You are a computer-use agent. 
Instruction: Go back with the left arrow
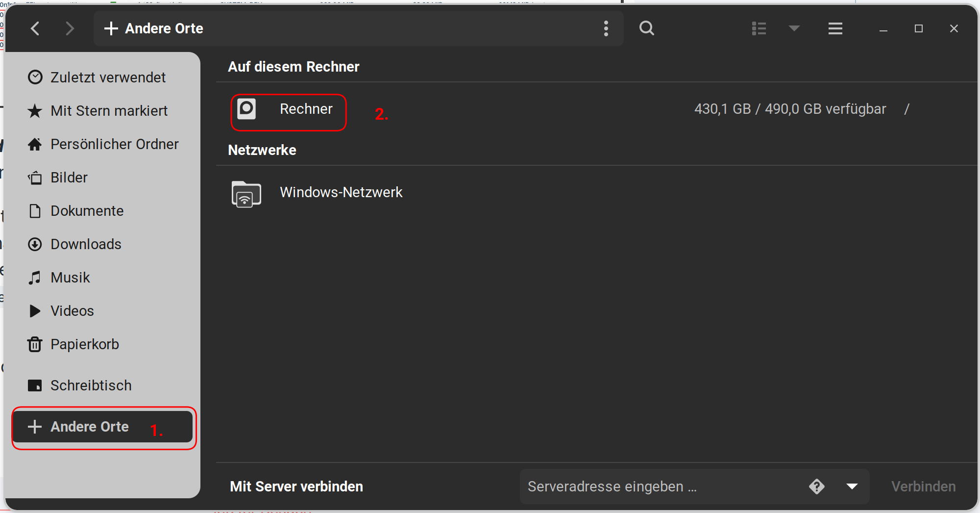coord(35,28)
